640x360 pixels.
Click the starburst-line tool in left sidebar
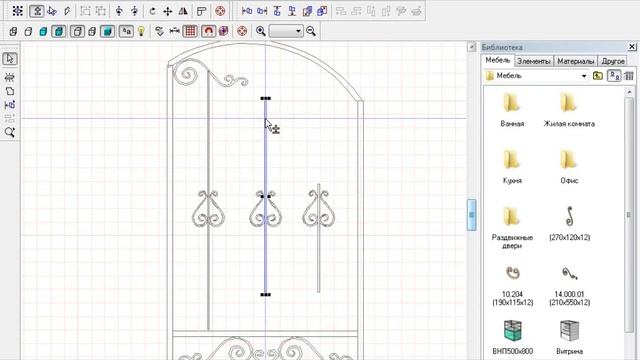[10, 77]
